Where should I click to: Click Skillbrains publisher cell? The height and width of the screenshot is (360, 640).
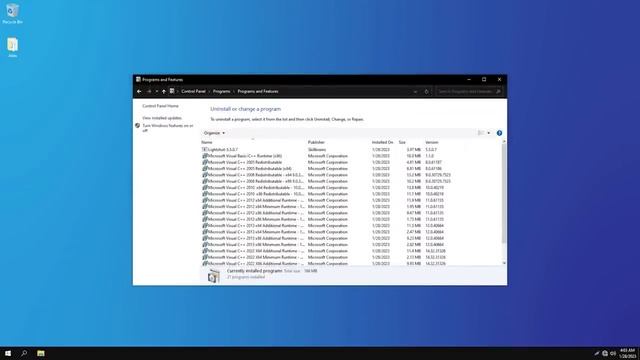317,150
